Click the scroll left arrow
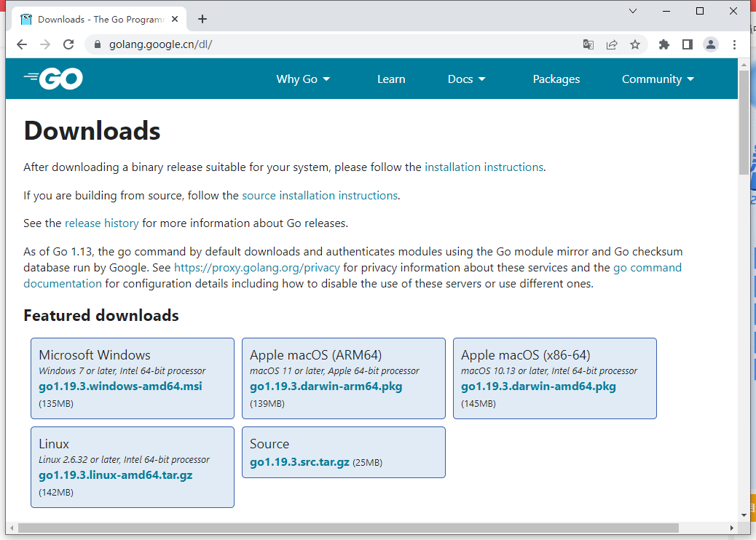The width and height of the screenshot is (756, 540). pyautogui.click(x=12, y=528)
